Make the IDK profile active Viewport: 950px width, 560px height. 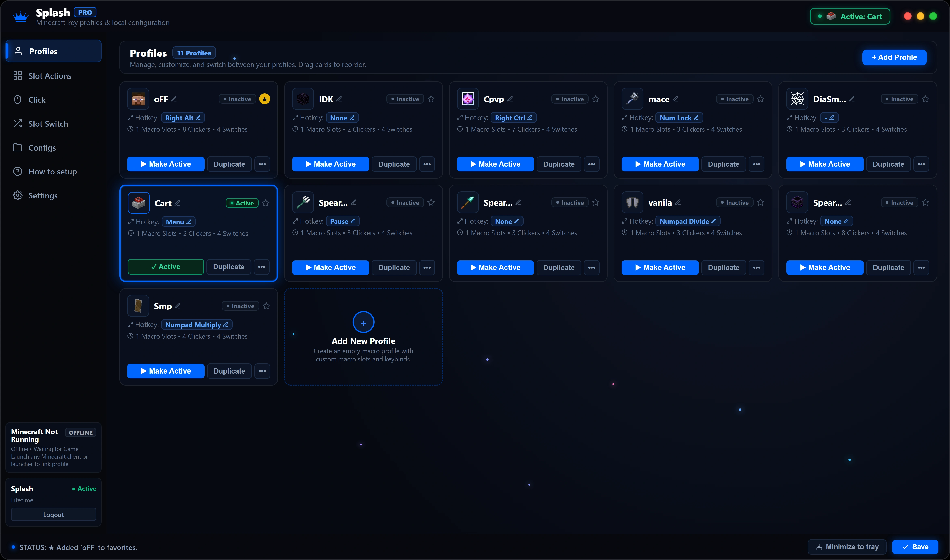click(330, 164)
